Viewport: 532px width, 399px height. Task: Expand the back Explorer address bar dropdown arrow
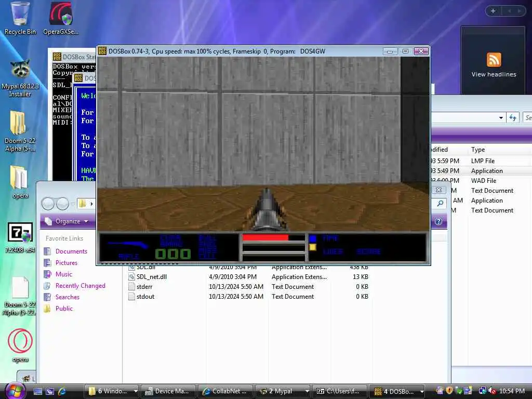[501, 118]
